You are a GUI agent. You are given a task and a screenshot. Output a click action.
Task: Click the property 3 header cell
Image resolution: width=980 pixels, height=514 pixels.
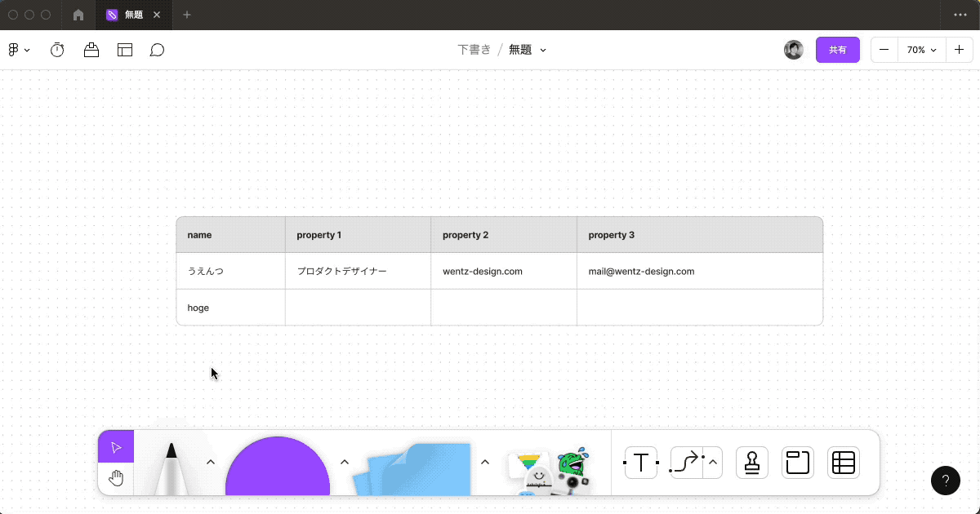[x=700, y=235]
